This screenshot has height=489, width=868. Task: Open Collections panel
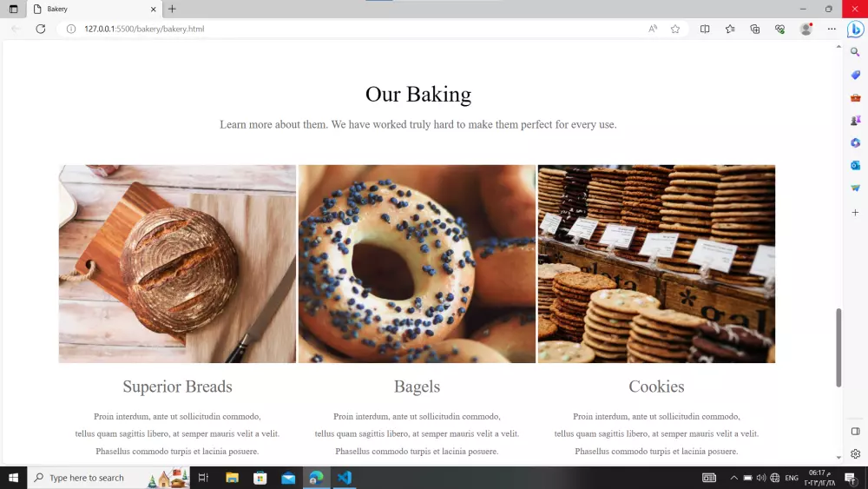tap(755, 29)
